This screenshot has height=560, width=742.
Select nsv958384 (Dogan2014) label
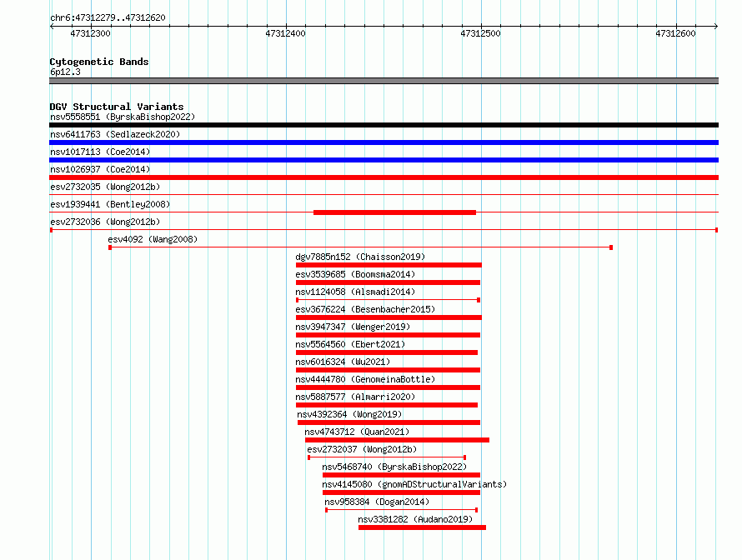377,502
